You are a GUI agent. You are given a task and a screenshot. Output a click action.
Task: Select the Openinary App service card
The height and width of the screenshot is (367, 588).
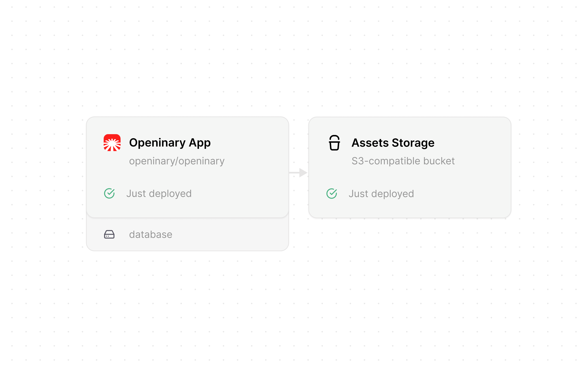click(x=187, y=167)
